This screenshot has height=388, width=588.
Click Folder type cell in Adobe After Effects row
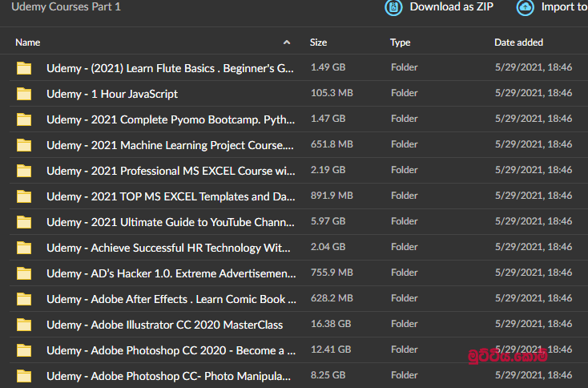[x=405, y=298]
